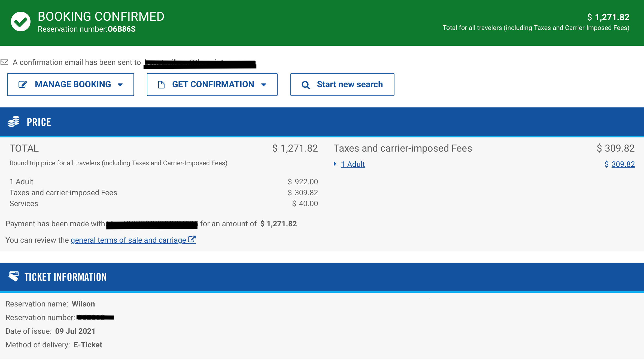
Task: Click the $309.82 adult taxes amount link
Action: [623, 164]
